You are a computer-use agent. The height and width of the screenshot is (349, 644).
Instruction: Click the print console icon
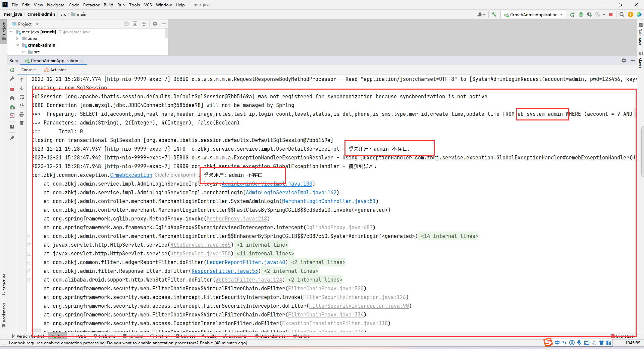22,114
